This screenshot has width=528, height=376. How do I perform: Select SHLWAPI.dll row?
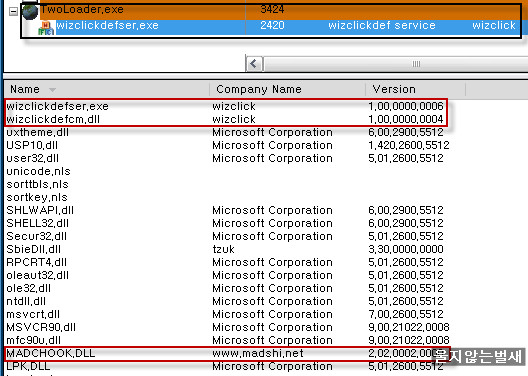pos(226,210)
